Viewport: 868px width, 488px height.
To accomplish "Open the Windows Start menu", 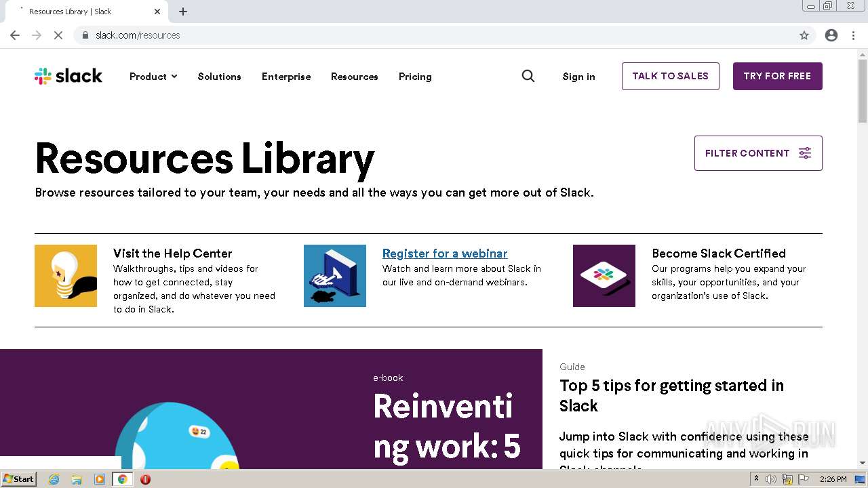I will [x=18, y=479].
